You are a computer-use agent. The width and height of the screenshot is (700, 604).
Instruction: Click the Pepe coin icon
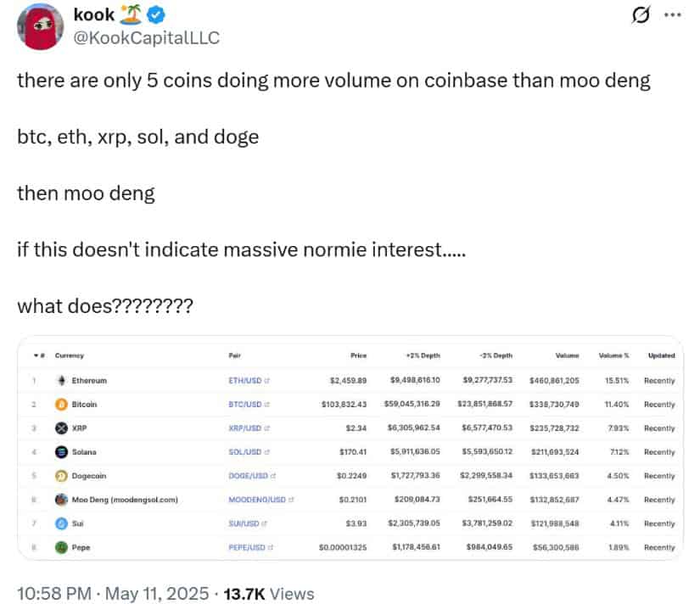point(59,547)
